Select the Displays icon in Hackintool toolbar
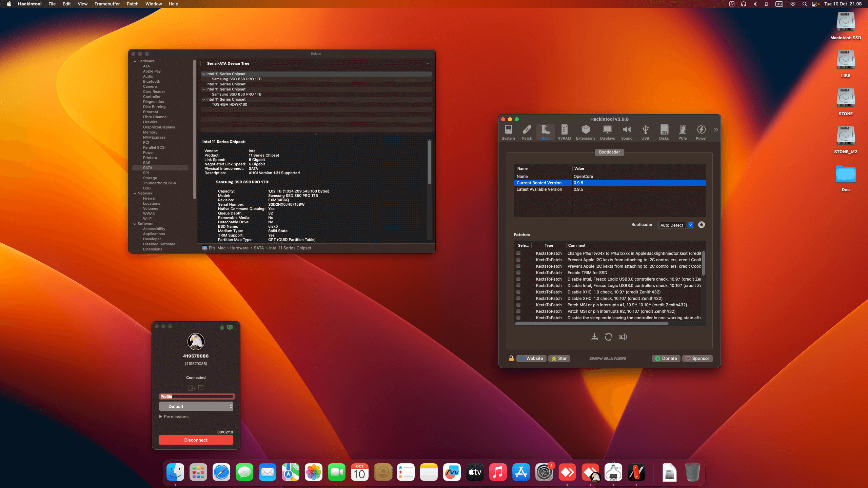This screenshot has height=488, width=868. tap(607, 132)
